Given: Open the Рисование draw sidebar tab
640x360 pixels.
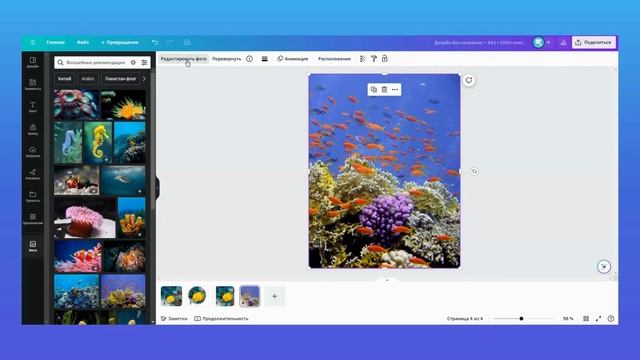Looking at the screenshot, I should pos(33,174).
